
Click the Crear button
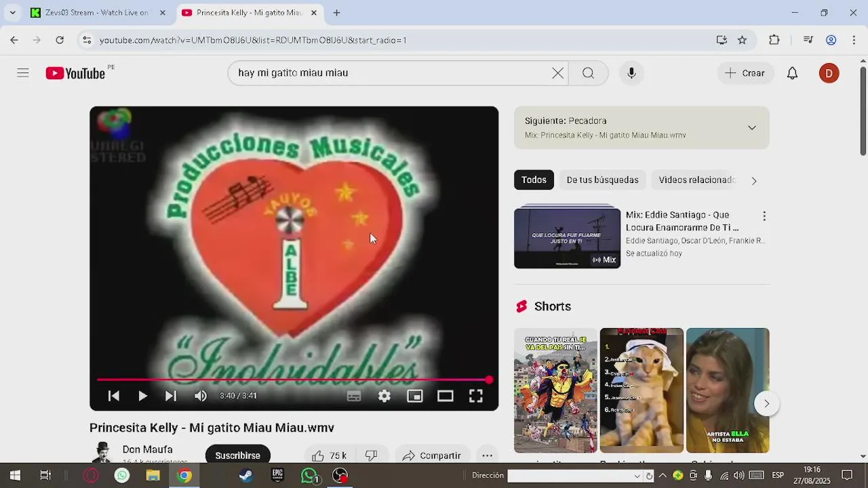click(x=745, y=73)
